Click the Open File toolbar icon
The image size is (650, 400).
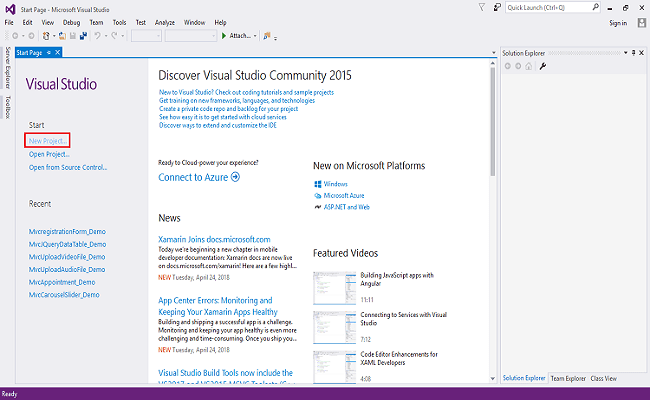point(61,36)
